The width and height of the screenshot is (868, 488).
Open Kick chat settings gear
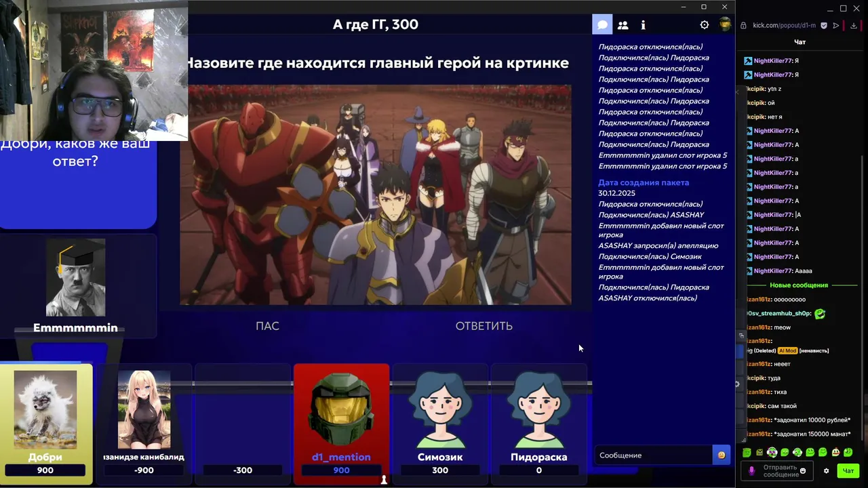click(826, 470)
